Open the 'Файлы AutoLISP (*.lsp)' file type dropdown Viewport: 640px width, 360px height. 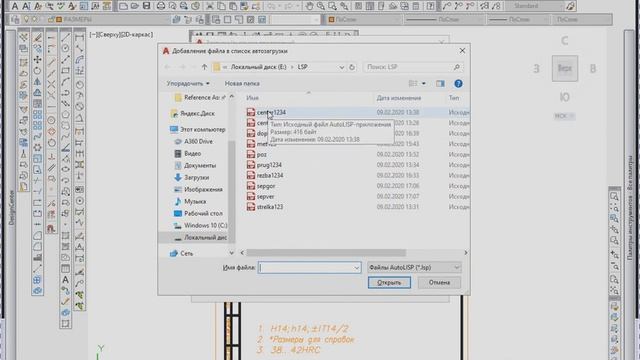[x=414, y=267]
